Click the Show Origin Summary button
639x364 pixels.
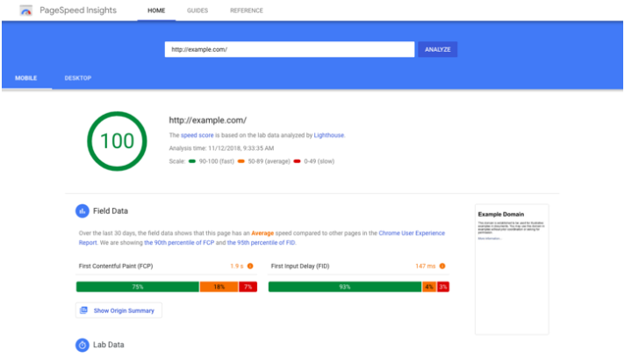[118, 310]
